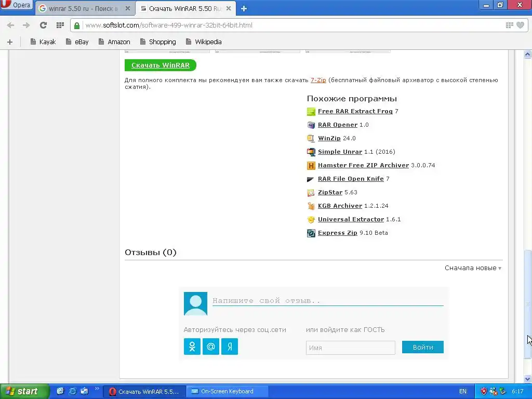Go back to the previous page
Screen dimensions: 532x399
pyautogui.click(x=10, y=25)
